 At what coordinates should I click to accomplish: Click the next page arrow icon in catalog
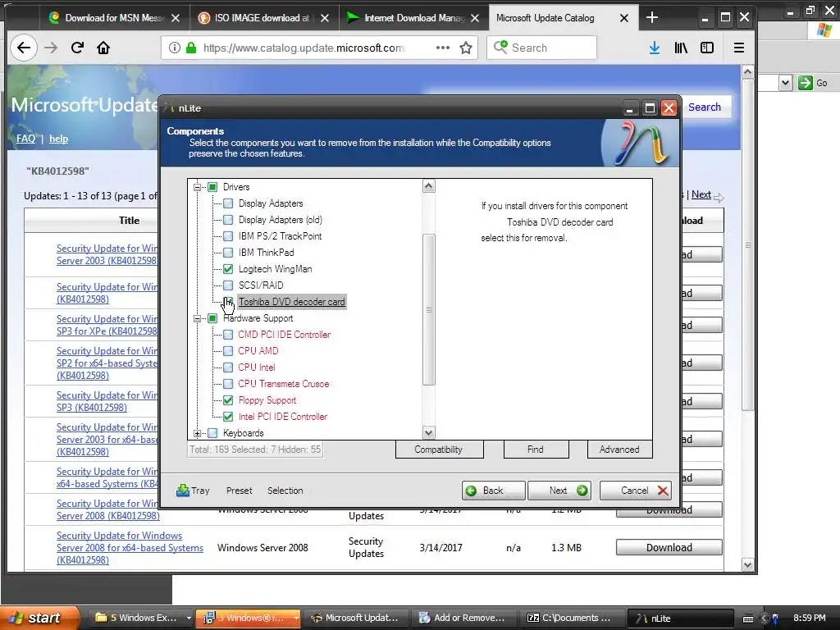(x=719, y=198)
